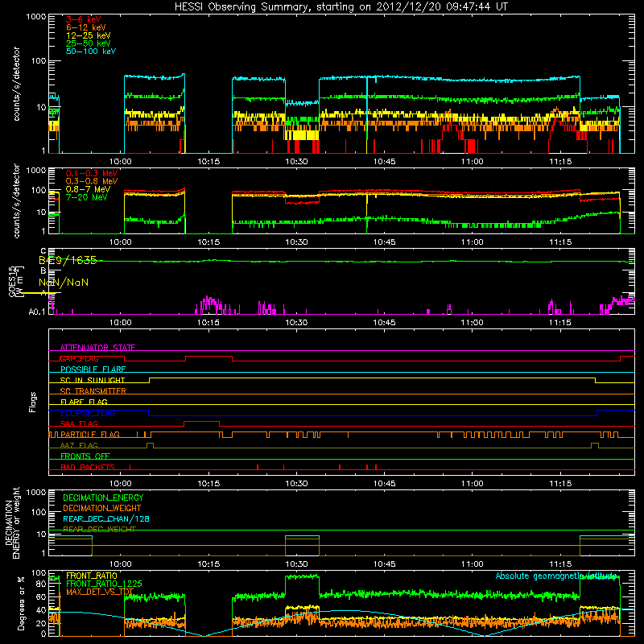Click the green 25-50 keV legend label
Image resolution: width=644 pixels, height=644 pixels.
[89, 43]
